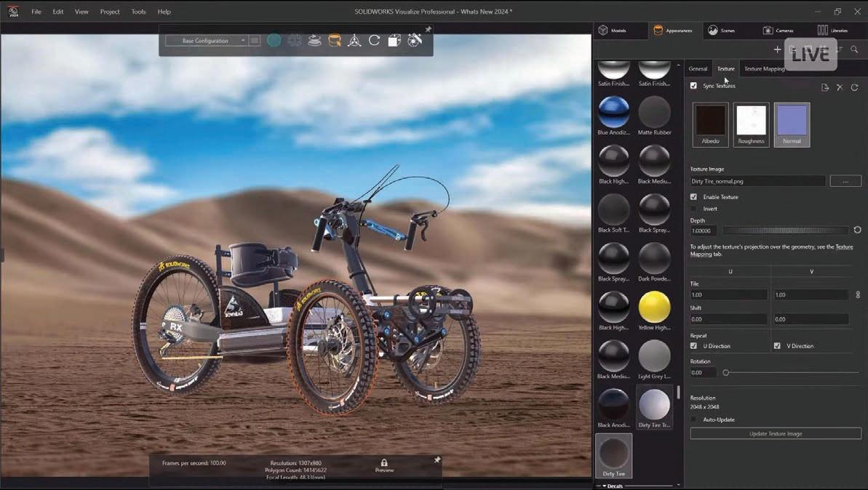
Task: Select the Black Soft T... appearance
Action: [613, 214]
